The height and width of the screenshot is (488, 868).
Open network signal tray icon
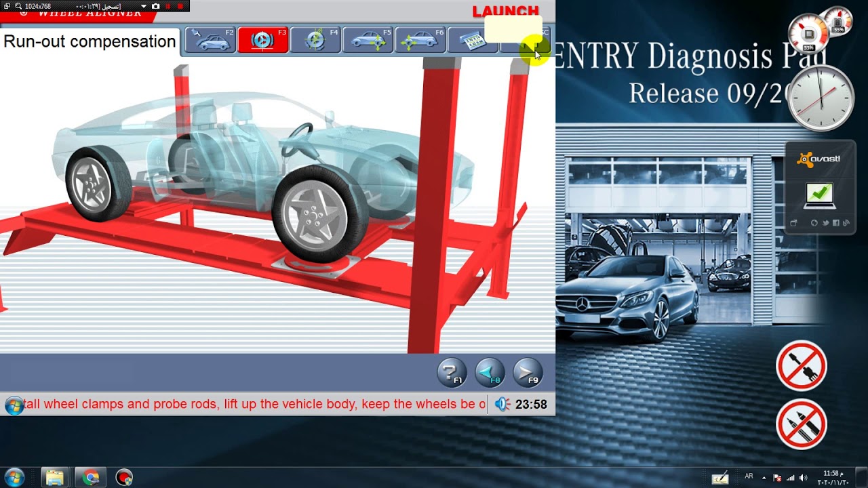point(790,478)
